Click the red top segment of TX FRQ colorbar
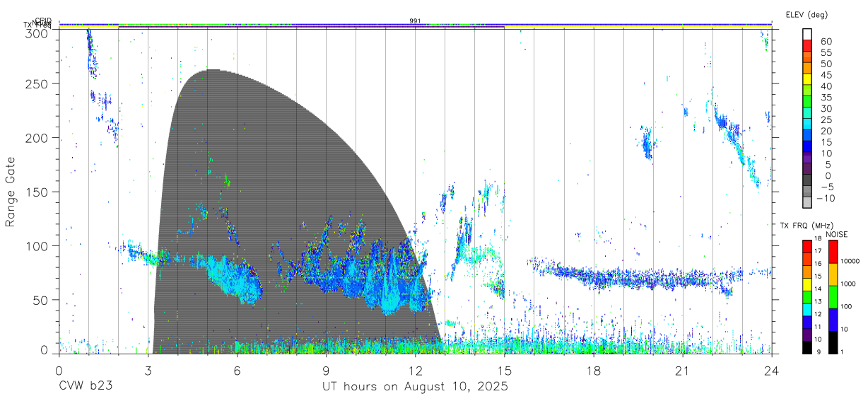The height and width of the screenshot is (401, 868). pyautogui.click(x=807, y=246)
